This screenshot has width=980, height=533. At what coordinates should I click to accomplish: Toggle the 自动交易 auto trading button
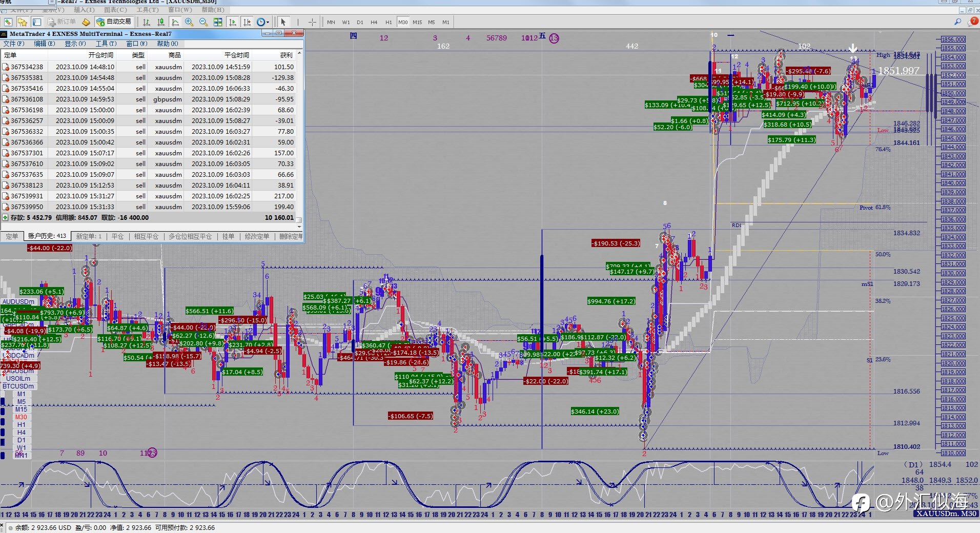click(x=114, y=22)
